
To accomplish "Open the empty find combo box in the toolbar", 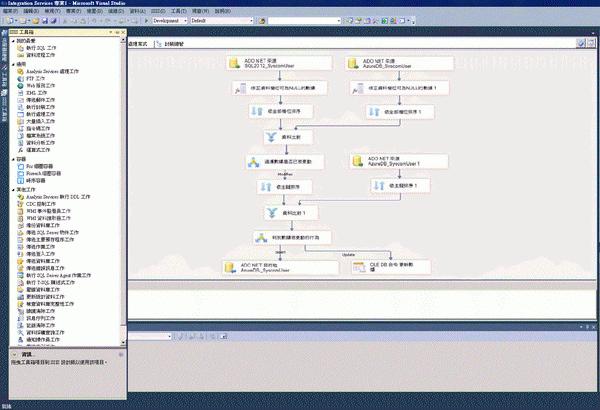I will point(305,21).
